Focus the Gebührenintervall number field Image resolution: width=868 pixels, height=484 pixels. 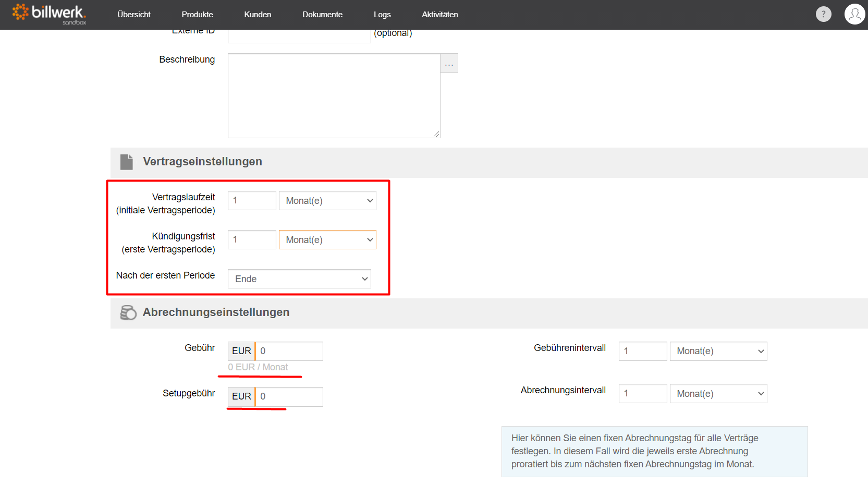click(x=643, y=351)
